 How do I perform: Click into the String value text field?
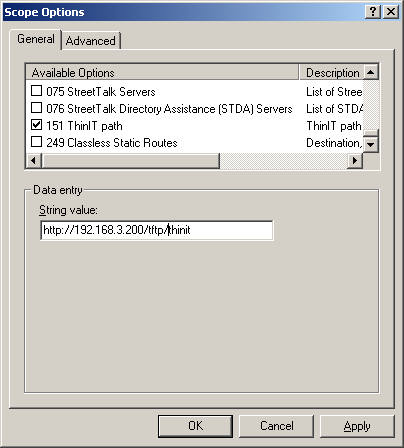(157, 230)
